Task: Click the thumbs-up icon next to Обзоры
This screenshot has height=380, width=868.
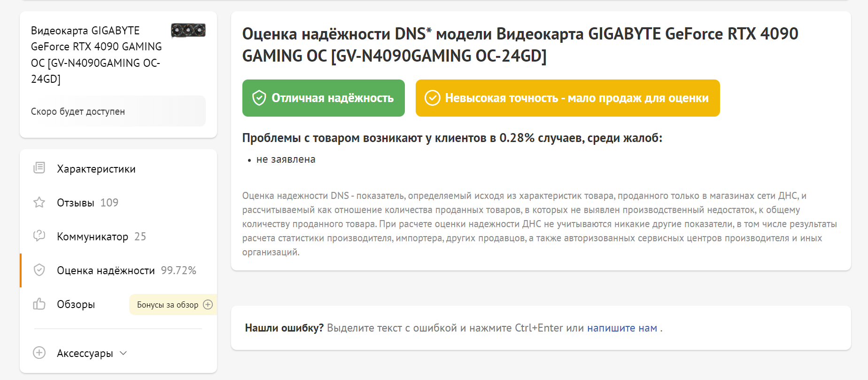Action: coord(39,304)
